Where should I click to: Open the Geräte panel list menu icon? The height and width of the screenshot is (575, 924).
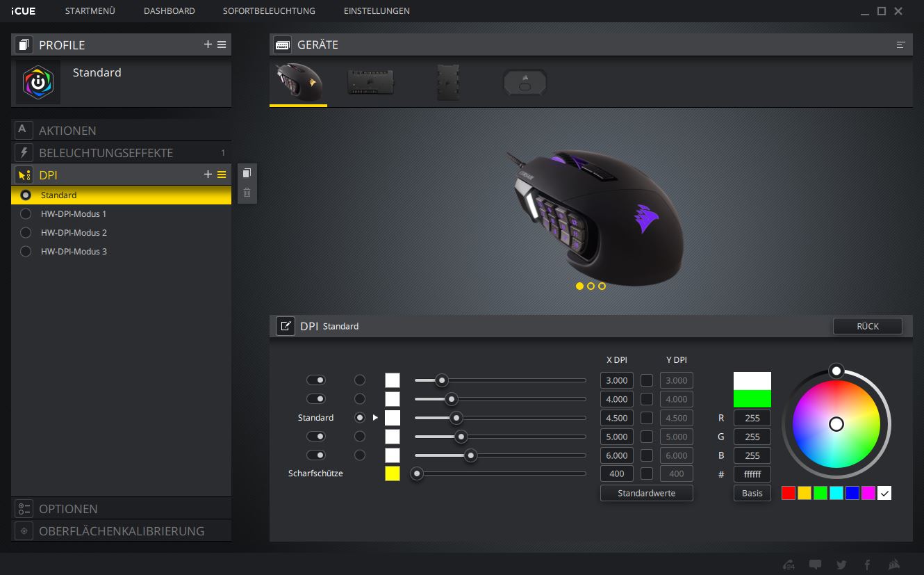901,44
